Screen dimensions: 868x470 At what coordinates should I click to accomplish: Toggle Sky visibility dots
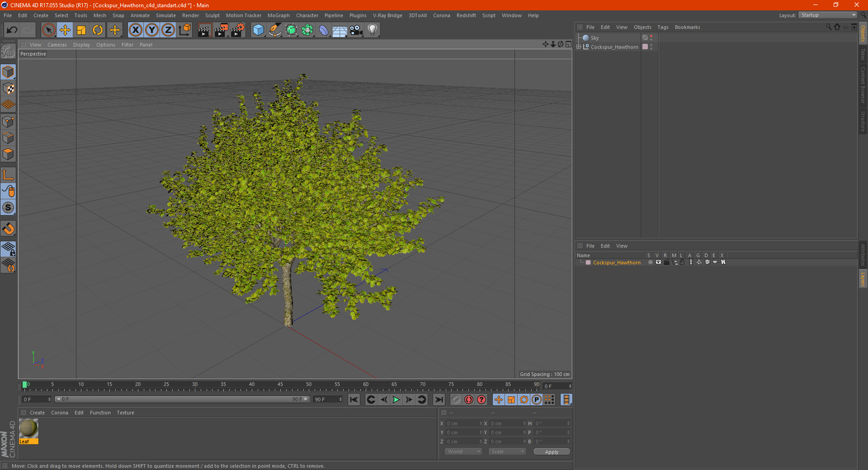point(651,38)
